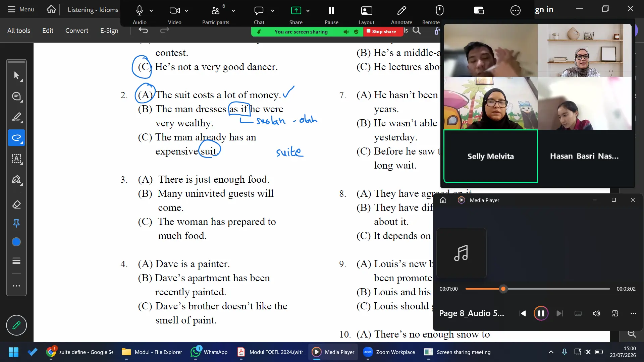Select the highlighter pen tool
The width and height of the screenshot is (644, 362).
pyautogui.click(x=16, y=117)
